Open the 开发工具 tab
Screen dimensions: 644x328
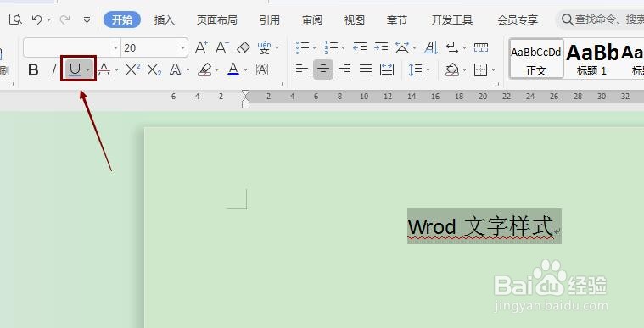click(451, 19)
